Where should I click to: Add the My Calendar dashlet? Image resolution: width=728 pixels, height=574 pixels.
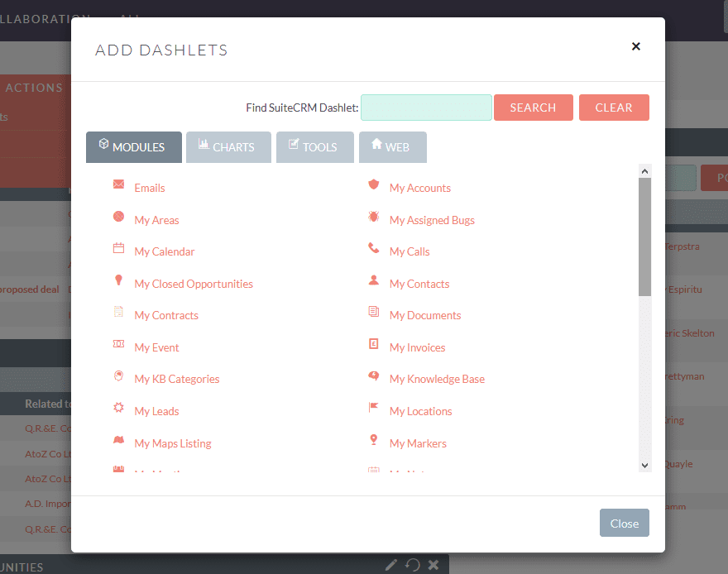pos(165,251)
